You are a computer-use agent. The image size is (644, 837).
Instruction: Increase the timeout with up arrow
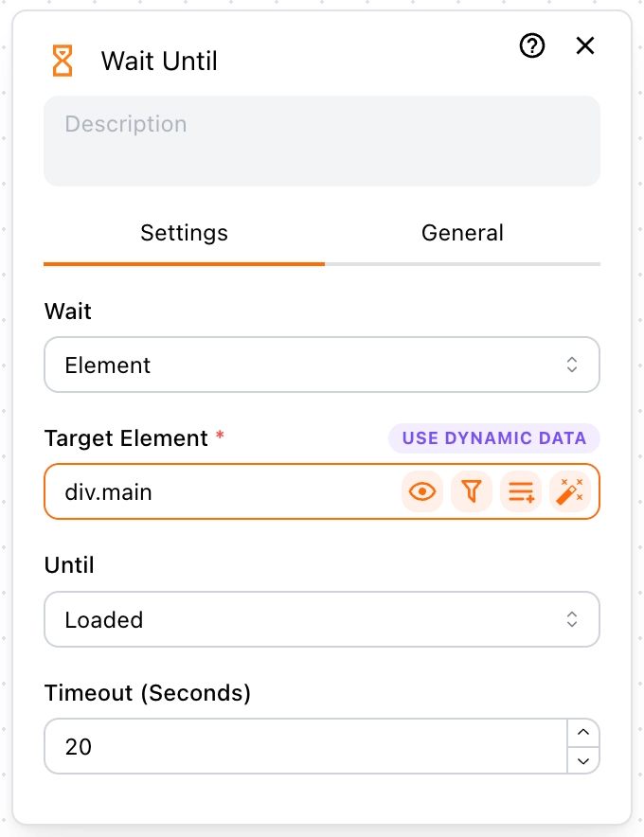click(583, 733)
